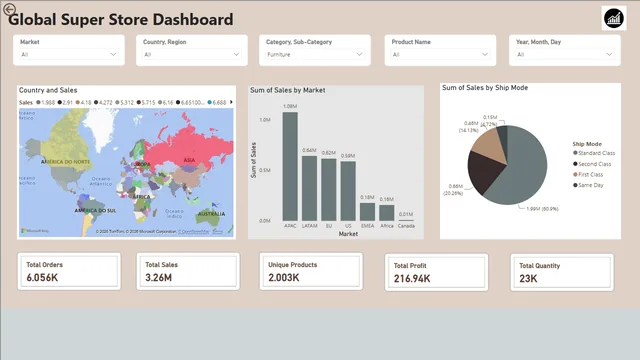Click the EU bar in Sales by Market
The height and width of the screenshot is (360, 640).
pyautogui.click(x=329, y=190)
